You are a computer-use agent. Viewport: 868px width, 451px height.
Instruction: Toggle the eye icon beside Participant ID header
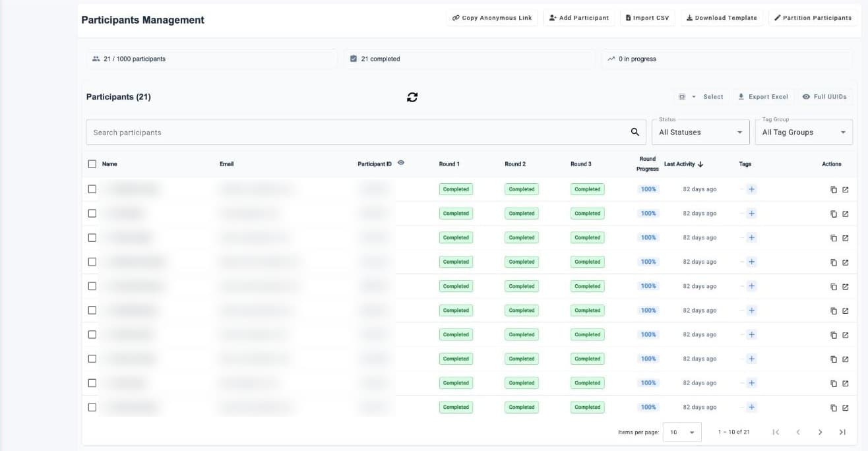(x=401, y=163)
